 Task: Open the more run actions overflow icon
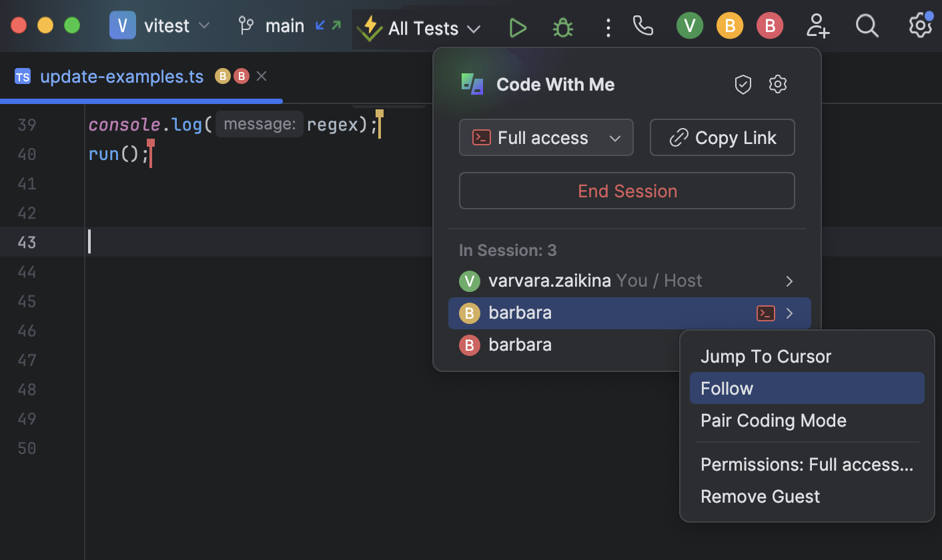(x=608, y=28)
